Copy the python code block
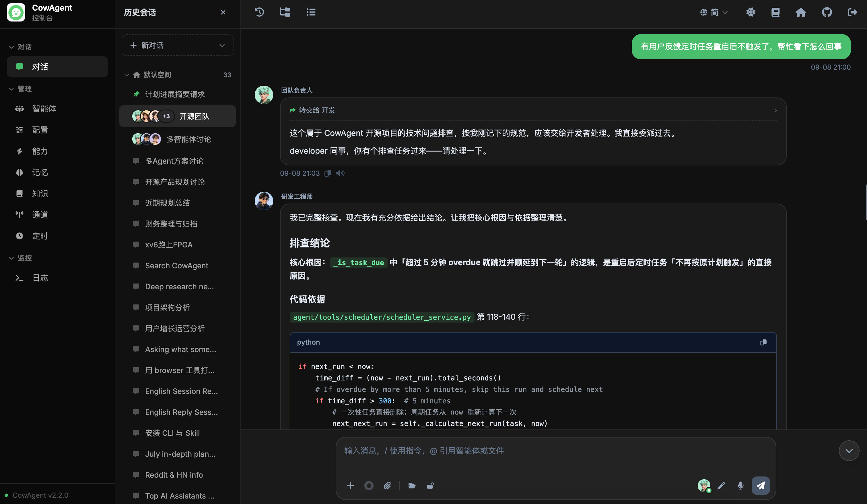 tap(763, 342)
